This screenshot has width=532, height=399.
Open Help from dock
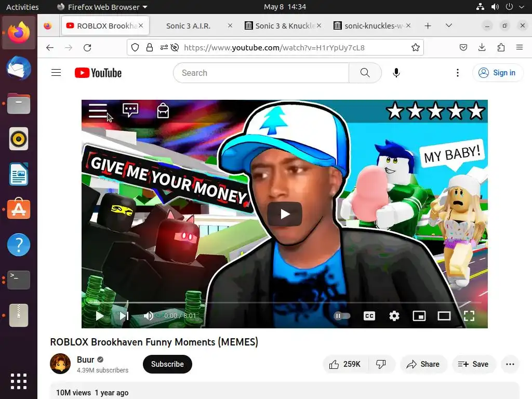point(19,245)
